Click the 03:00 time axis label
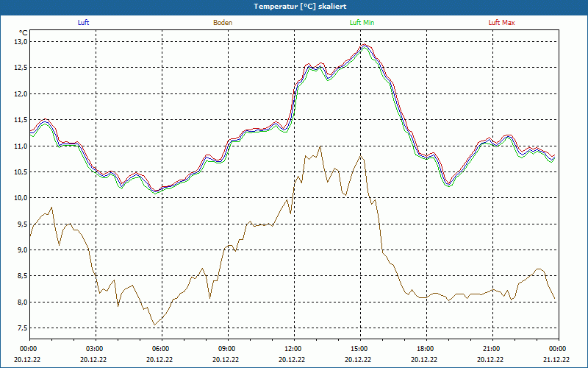 point(93,349)
